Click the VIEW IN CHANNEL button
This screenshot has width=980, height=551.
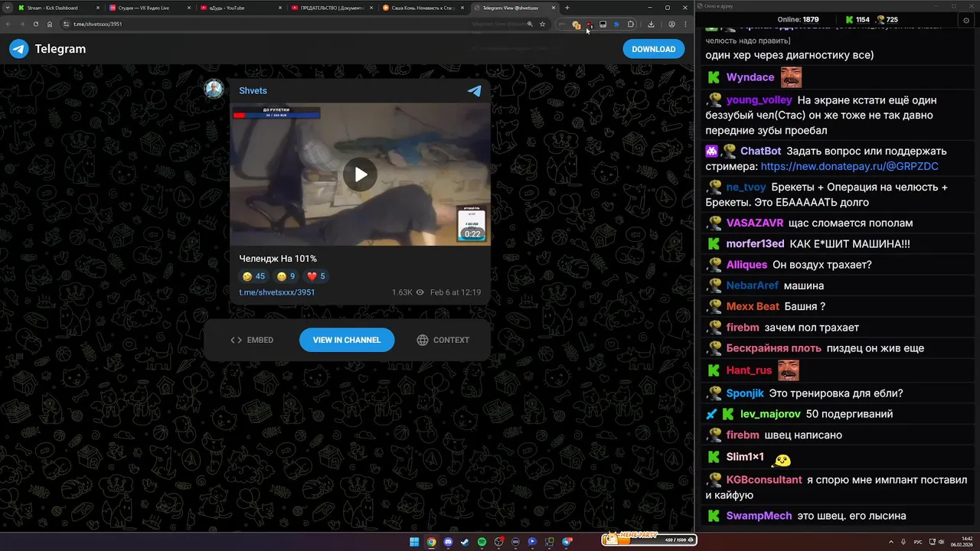click(x=347, y=340)
